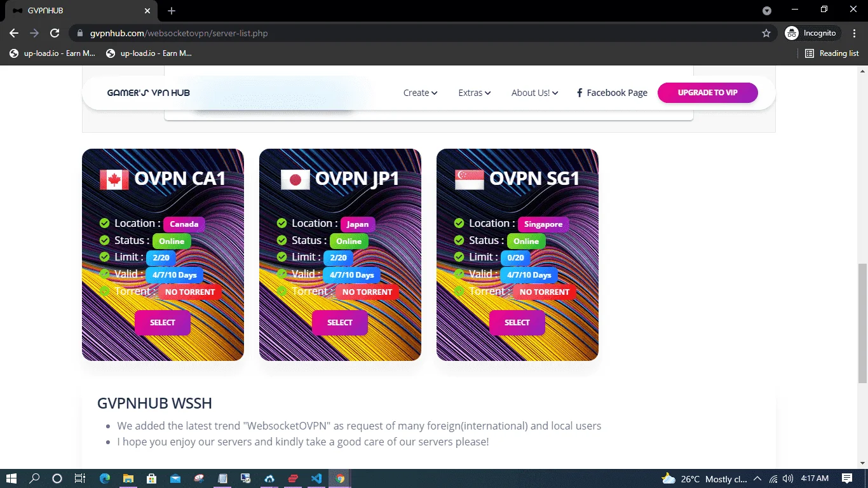Show hidden system tray icons

click(757, 478)
